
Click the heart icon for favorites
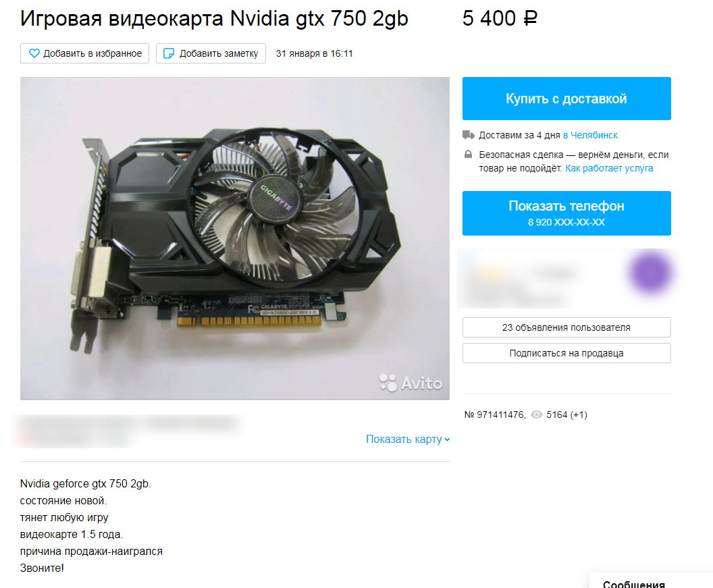pos(34,53)
